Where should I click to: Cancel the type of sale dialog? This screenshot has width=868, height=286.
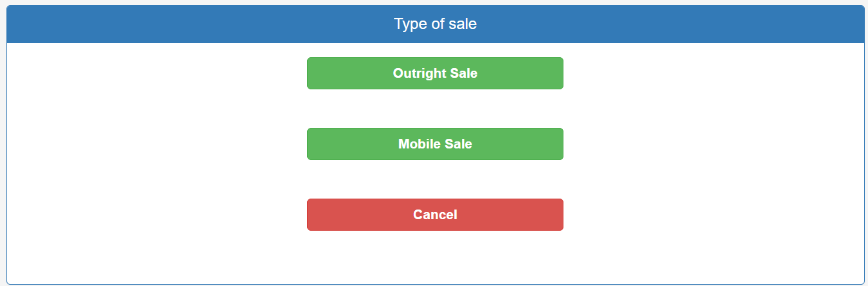435,215
